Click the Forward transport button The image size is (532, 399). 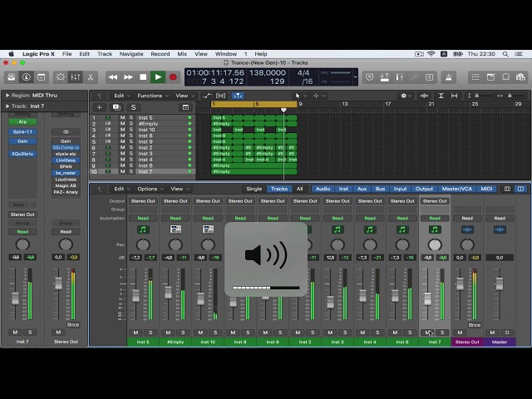(x=128, y=77)
